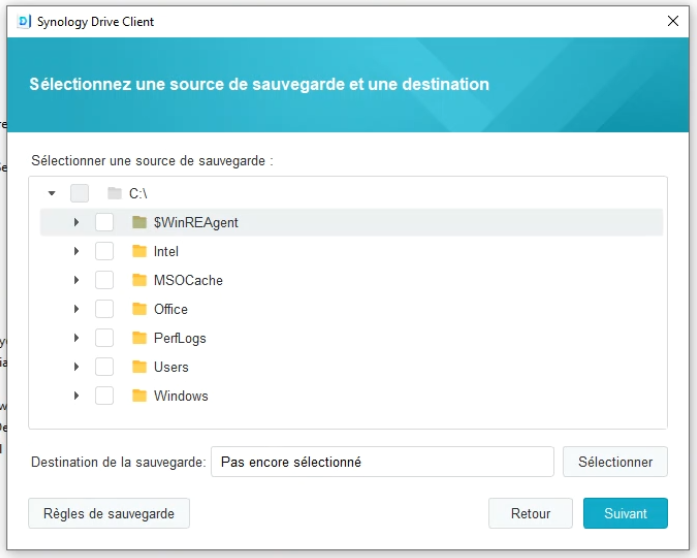Click the Windows folder icon
Image resolution: width=697 pixels, height=558 pixels.
(140, 396)
